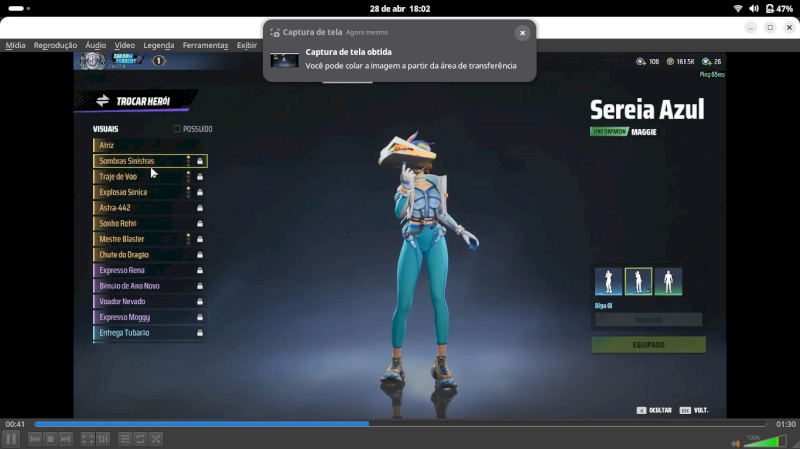Open the Vídeo menu
The image size is (800, 449).
(x=124, y=45)
